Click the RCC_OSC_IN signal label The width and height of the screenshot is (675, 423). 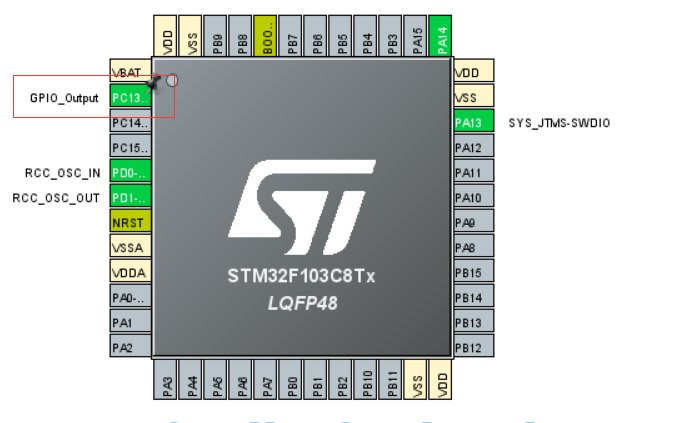pyautogui.click(x=62, y=173)
